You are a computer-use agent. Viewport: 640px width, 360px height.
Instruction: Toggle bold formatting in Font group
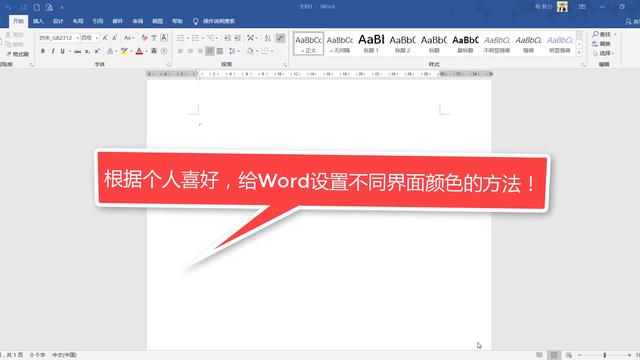pos(43,51)
